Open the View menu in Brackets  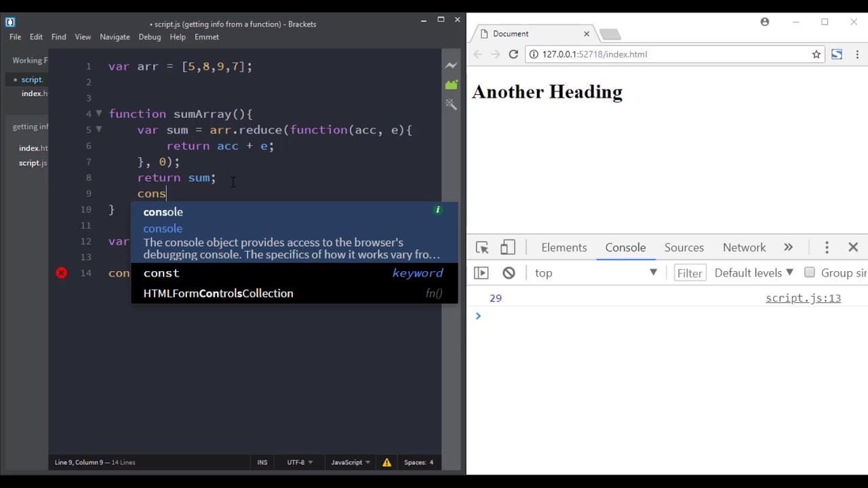[x=83, y=37]
